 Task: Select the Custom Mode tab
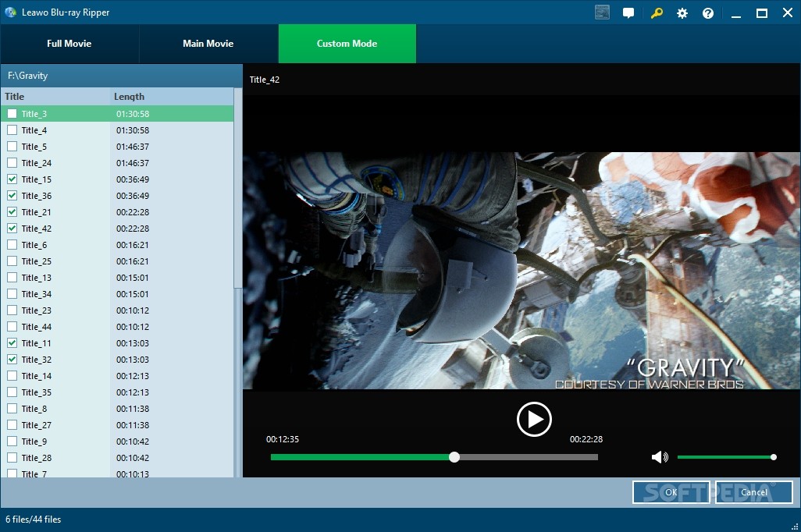coord(347,44)
